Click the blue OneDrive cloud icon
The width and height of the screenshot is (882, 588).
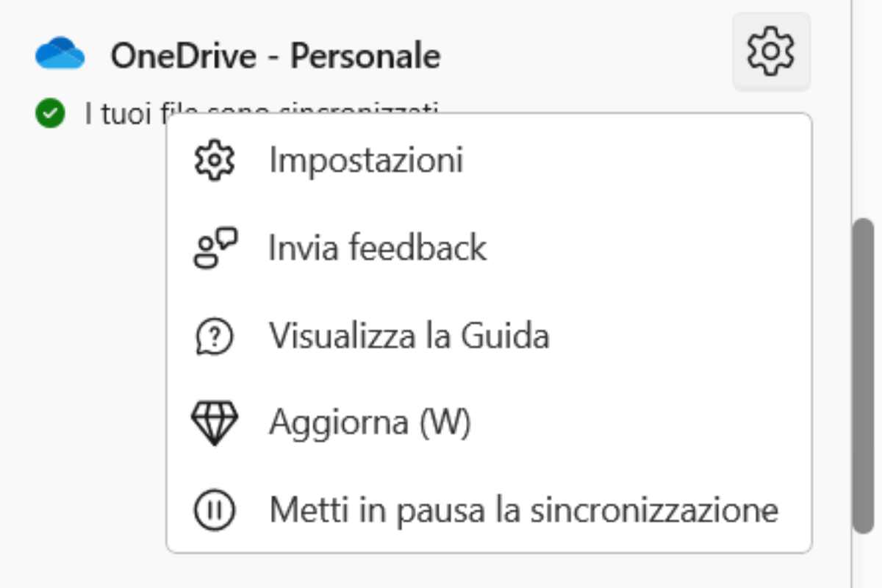tap(60, 54)
